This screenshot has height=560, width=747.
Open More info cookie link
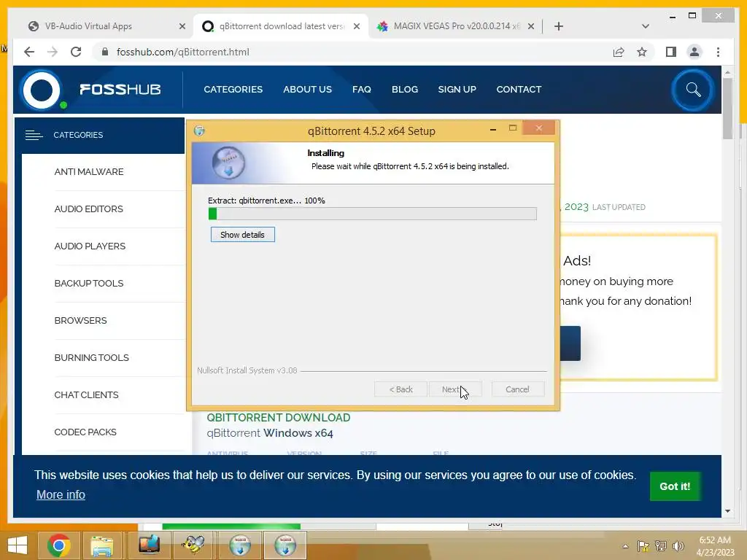point(61,495)
